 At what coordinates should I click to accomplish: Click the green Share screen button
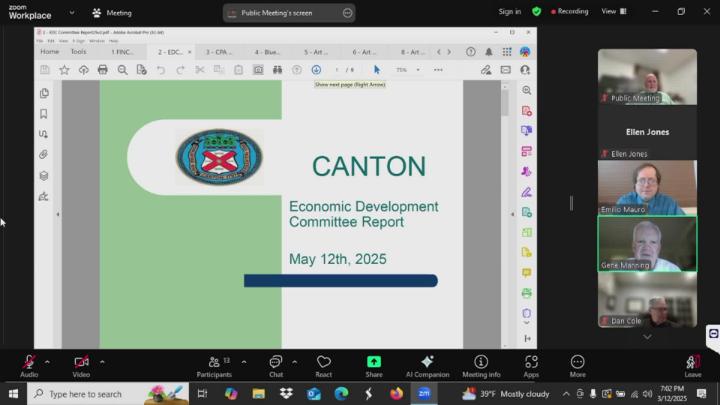point(374,366)
